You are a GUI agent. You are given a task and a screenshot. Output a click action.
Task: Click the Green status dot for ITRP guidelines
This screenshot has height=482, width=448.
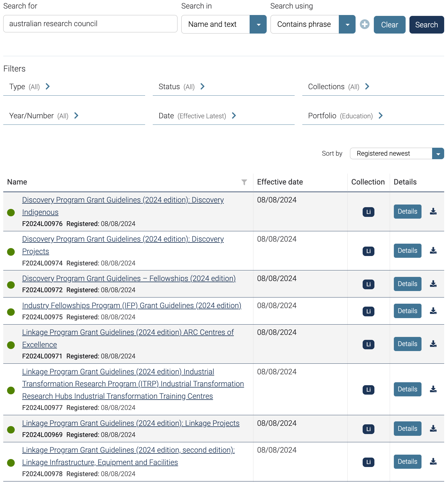pos(11,390)
